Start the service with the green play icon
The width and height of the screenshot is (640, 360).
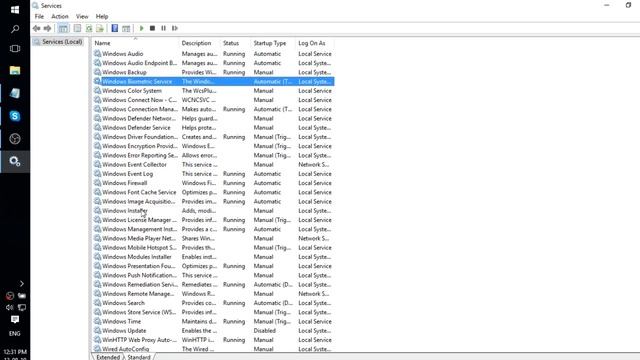(142, 28)
